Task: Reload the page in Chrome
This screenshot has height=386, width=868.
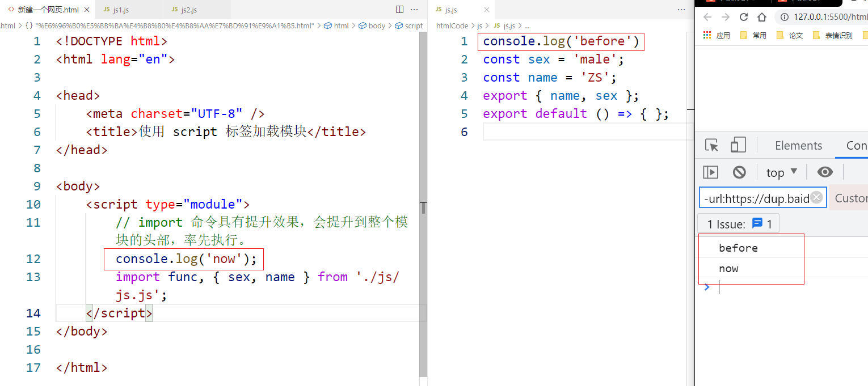Action: (743, 17)
